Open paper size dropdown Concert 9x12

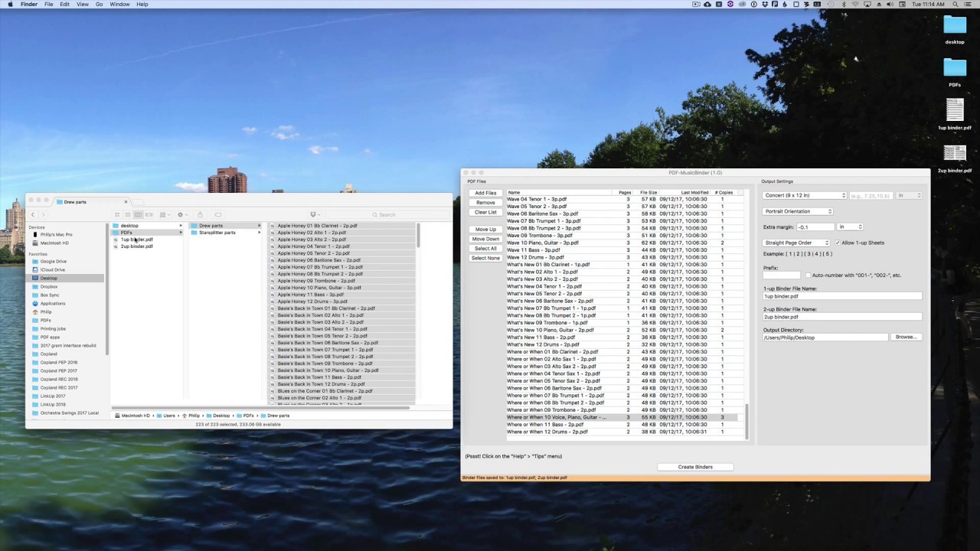(x=805, y=196)
